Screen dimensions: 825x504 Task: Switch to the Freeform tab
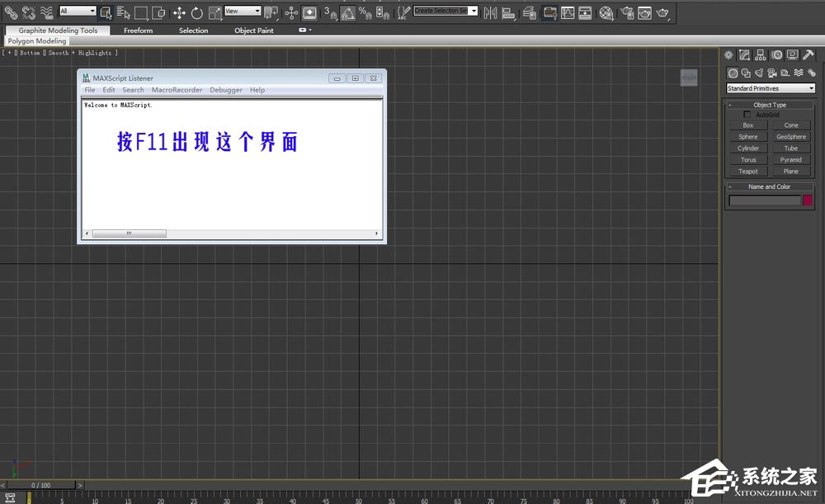pos(139,31)
